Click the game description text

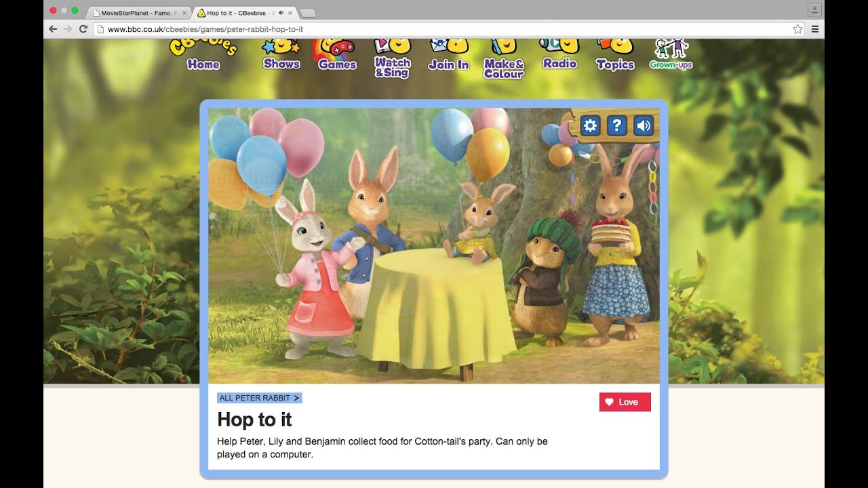(x=382, y=447)
